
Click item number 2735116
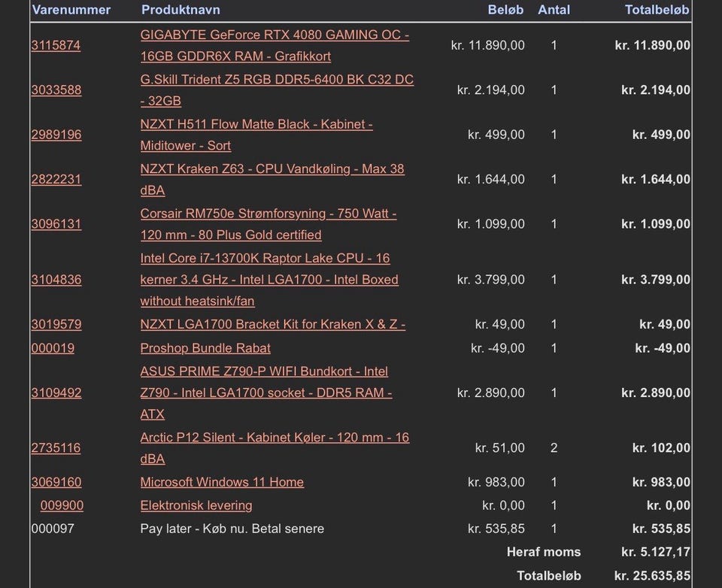point(56,448)
